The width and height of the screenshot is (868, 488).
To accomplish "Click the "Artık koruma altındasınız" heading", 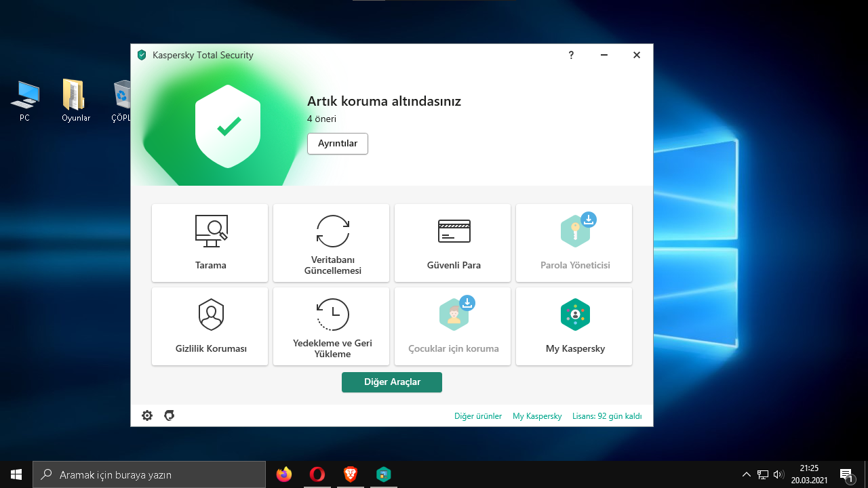I will (x=384, y=102).
